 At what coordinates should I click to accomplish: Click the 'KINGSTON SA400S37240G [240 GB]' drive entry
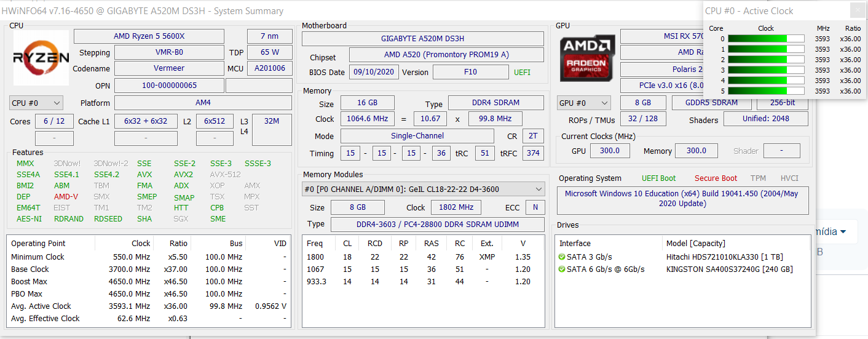(x=730, y=269)
